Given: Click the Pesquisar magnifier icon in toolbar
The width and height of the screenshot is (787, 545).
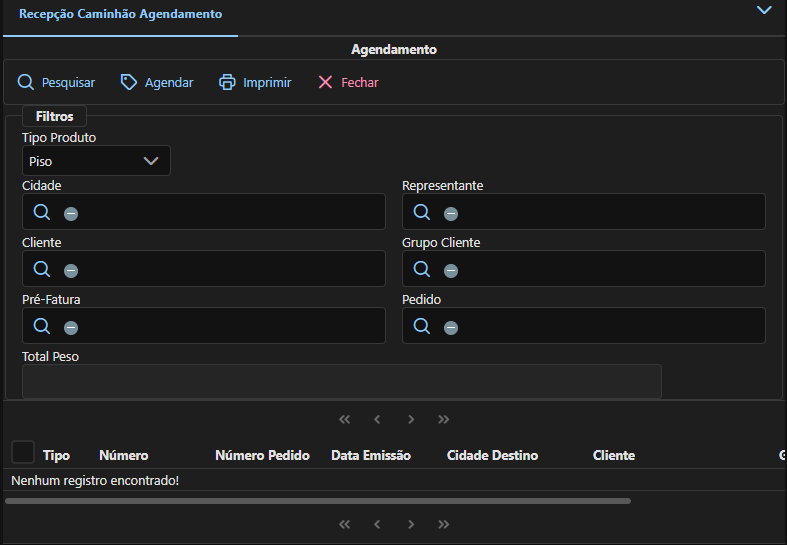Looking at the screenshot, I should pos(26,82).
